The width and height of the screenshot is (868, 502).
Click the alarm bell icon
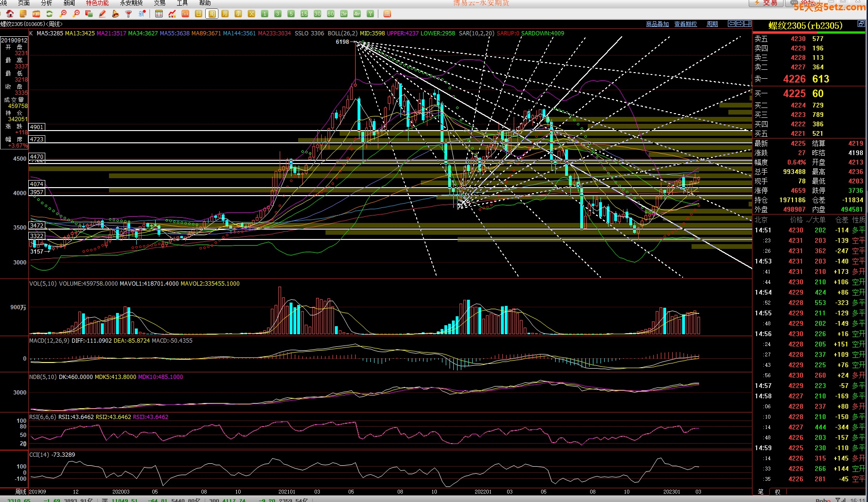coord(115,14)
